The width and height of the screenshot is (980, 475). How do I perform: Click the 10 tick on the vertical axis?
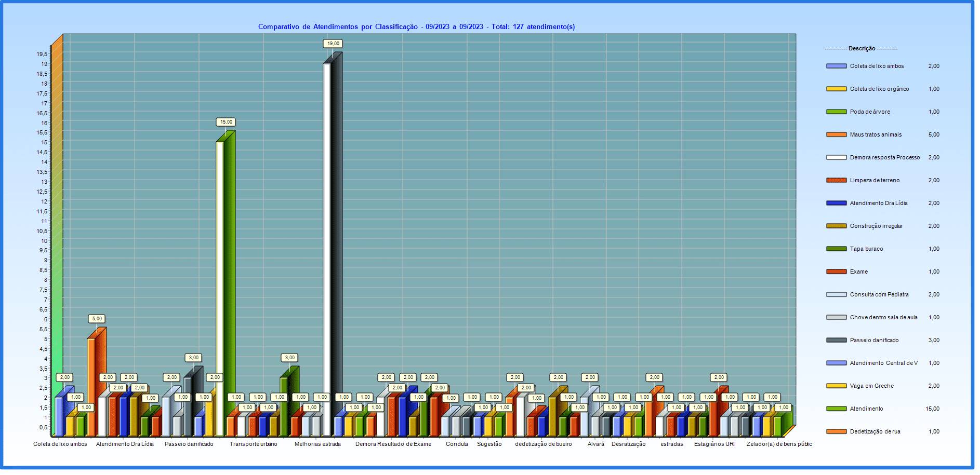tap(44, 241)
